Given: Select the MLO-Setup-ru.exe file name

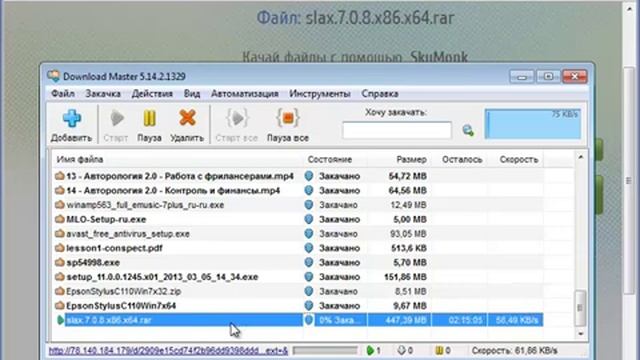Looking at the screenshot, I should coord(106,219).
